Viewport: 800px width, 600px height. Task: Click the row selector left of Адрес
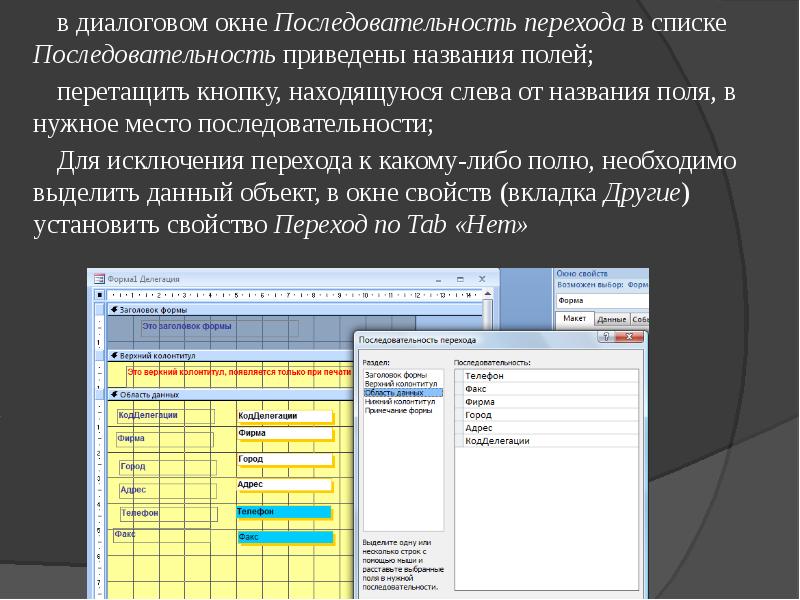click(460, 426)
